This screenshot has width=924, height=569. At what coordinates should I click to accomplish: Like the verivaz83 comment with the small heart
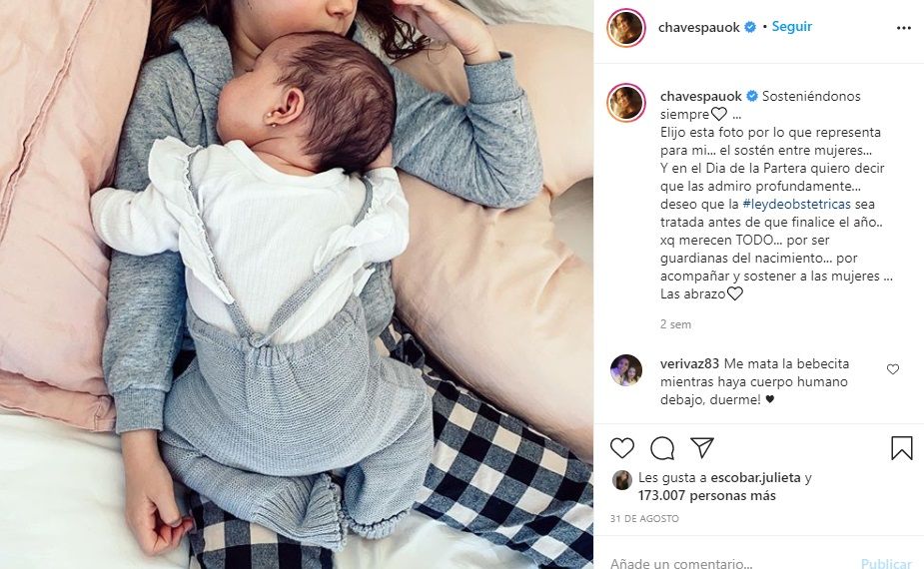click(893, 369)
